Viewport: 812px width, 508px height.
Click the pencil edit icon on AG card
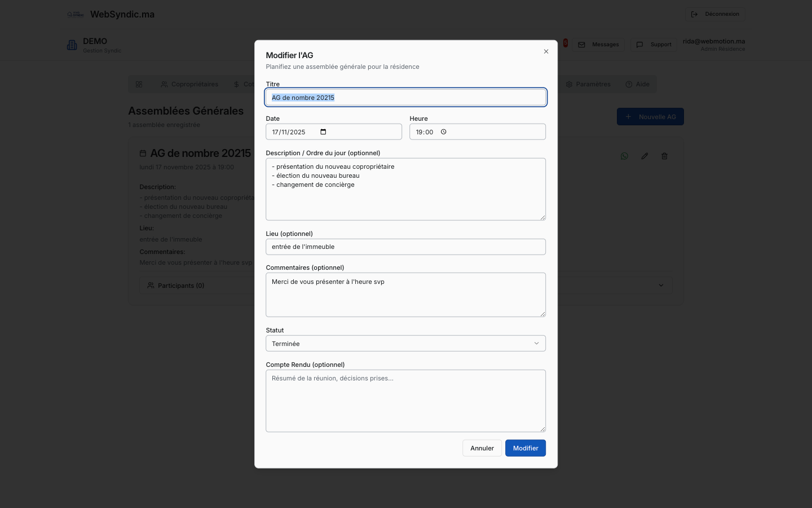point(645,156)
